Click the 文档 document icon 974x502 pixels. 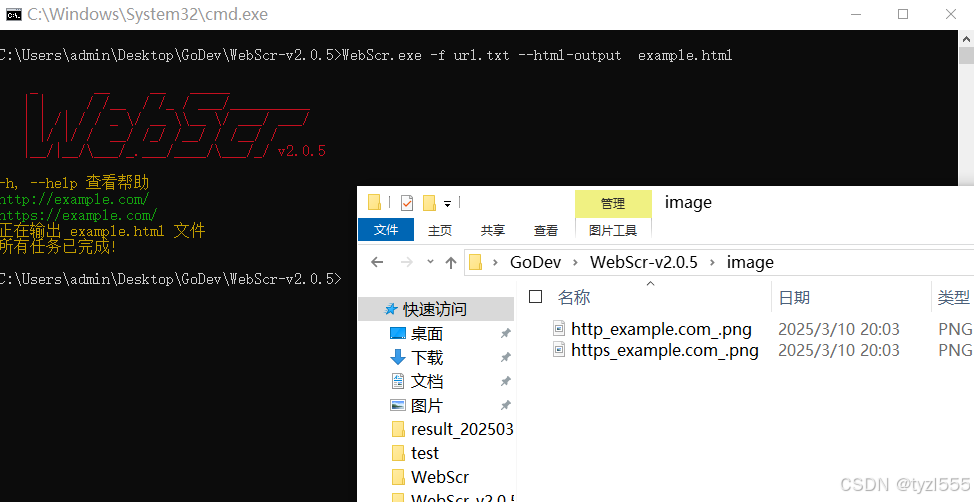pos(398,381)
